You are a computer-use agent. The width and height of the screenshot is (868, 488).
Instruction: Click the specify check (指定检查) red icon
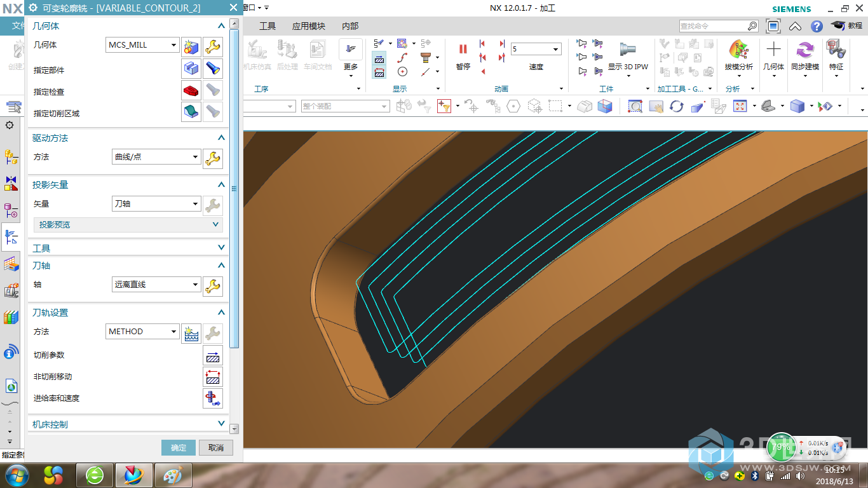click(191, 90)
